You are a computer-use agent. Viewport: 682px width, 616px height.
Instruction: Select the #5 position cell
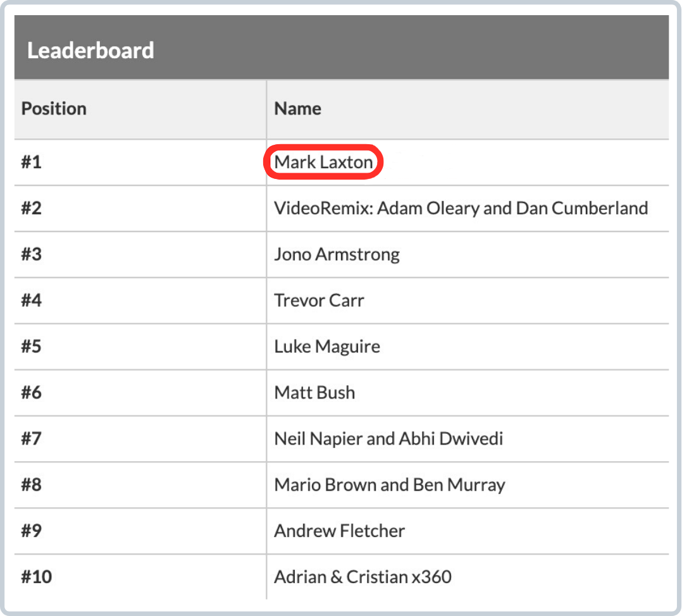[x=31, y=347]
